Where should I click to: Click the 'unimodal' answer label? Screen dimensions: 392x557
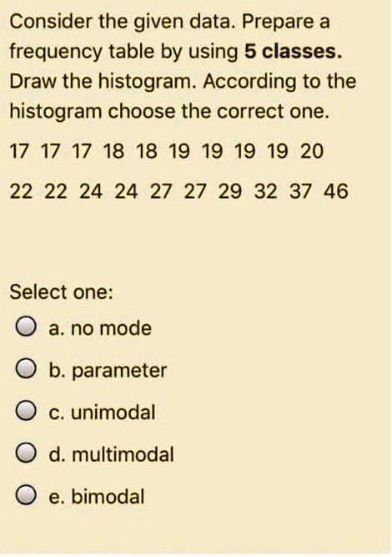113,412
